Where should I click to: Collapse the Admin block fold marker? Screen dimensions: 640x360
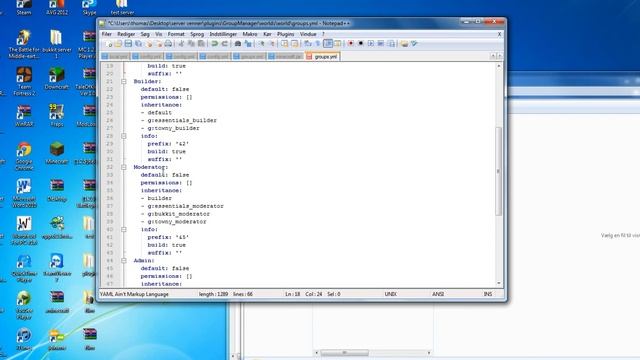(124, 260)
